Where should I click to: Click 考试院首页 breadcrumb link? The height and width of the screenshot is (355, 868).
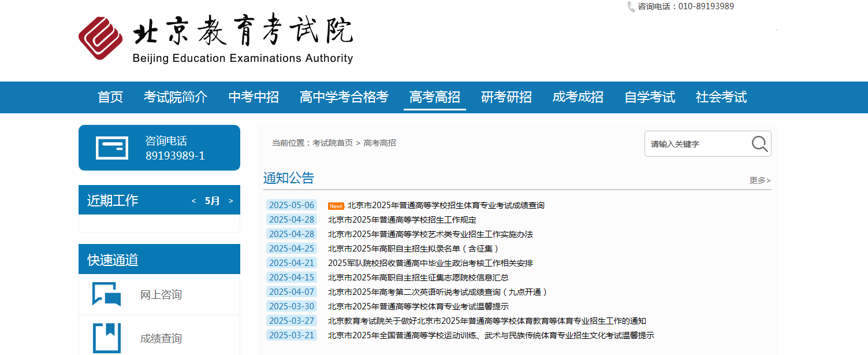[x=333, y=143]
